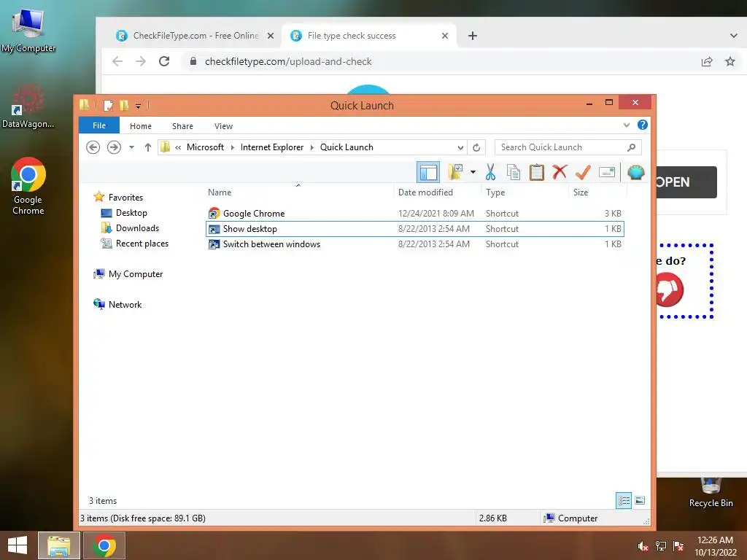Expand hidden breadcrumb chevron before Microsoft
Image resolution: width=747 pixels, height=560 pixels.
coord(178,147)
